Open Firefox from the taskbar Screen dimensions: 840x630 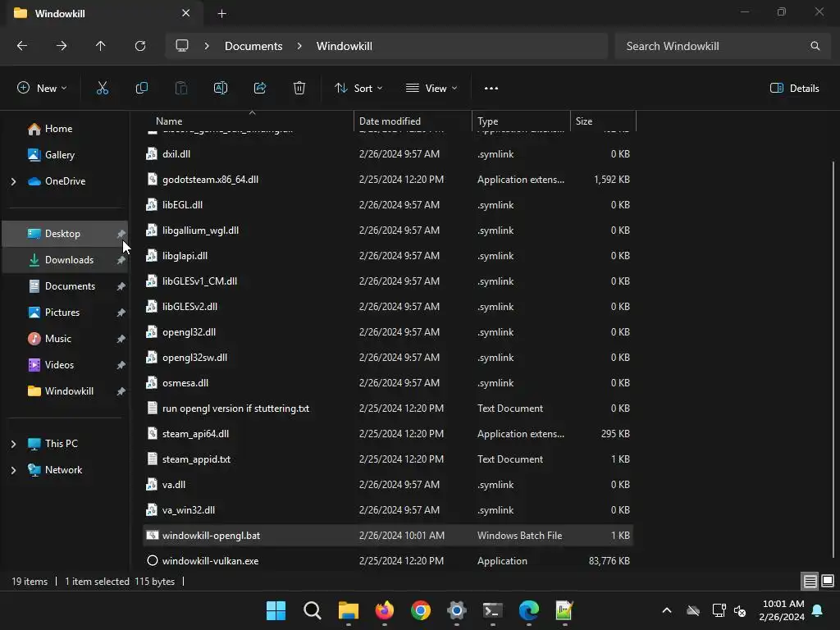[x=385, y=610]
